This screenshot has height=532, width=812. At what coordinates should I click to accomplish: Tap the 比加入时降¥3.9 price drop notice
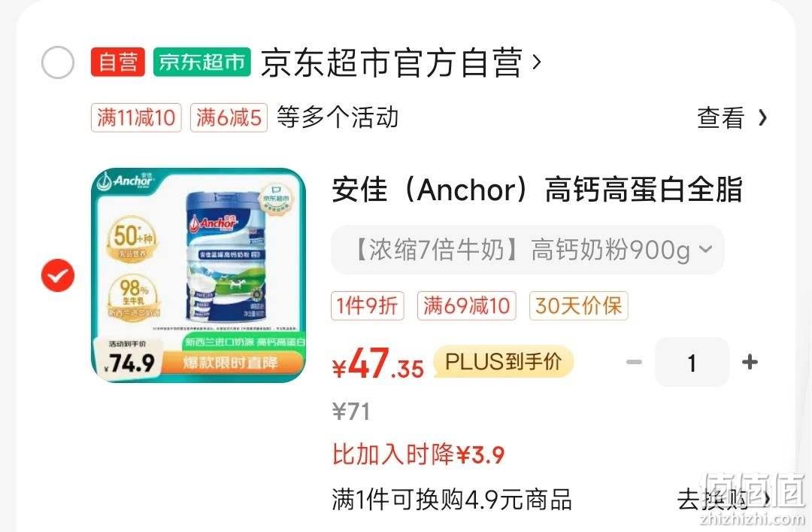418,454
